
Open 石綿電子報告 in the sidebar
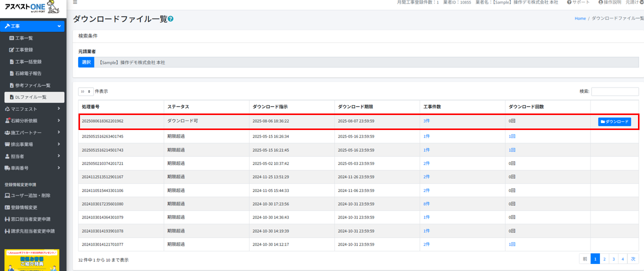(x=28, y=73)
